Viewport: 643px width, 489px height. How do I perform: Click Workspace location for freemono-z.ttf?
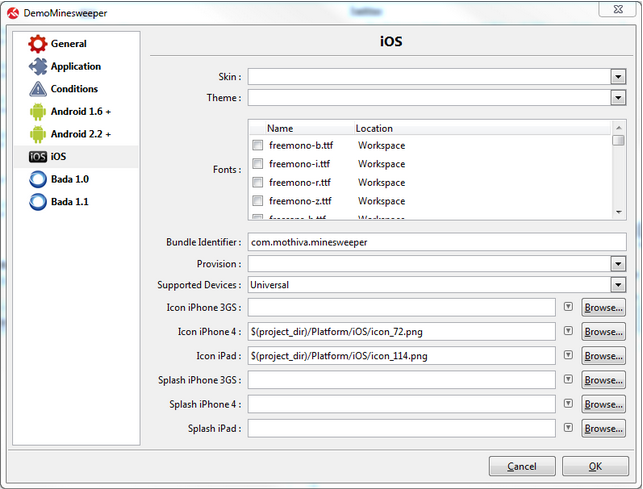point(381,201)
